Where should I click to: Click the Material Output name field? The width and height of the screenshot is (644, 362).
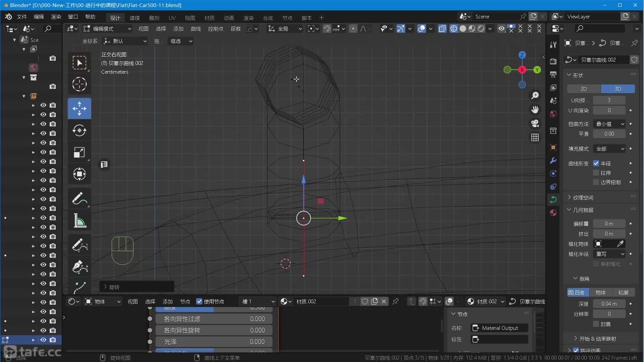499,328
